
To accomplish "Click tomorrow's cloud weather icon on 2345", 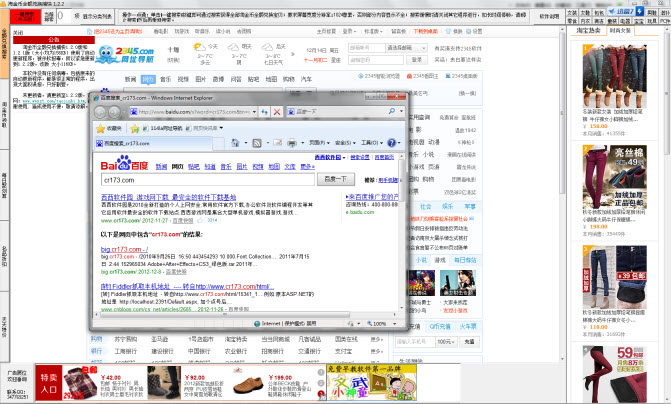I will click(x=234, y=47).
